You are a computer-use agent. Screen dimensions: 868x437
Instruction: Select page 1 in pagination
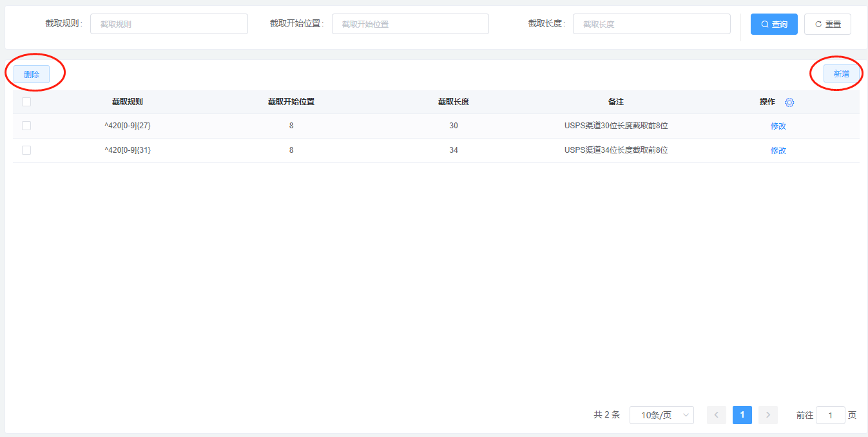pyautogui.click(x=742, y=415)
